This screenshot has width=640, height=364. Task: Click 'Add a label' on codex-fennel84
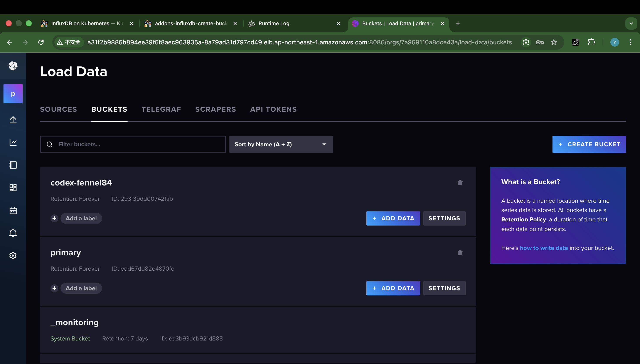point(81,218)
